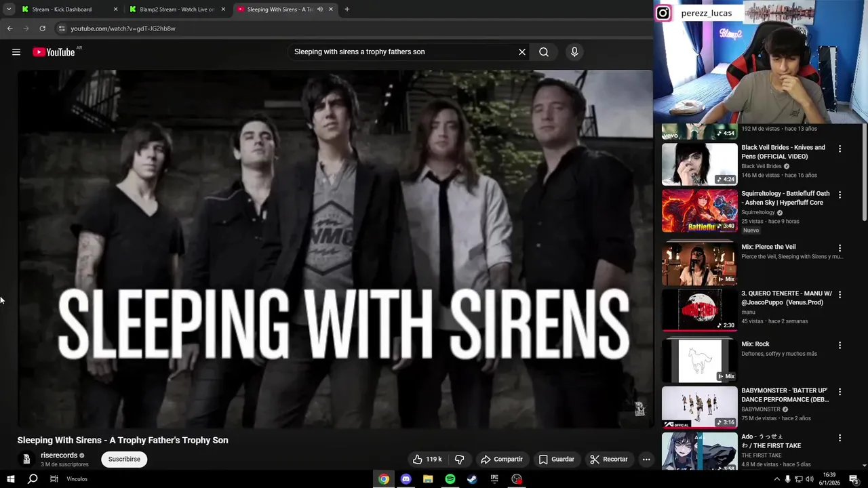Reload the page with the refresh icon

tap(42, 28)
